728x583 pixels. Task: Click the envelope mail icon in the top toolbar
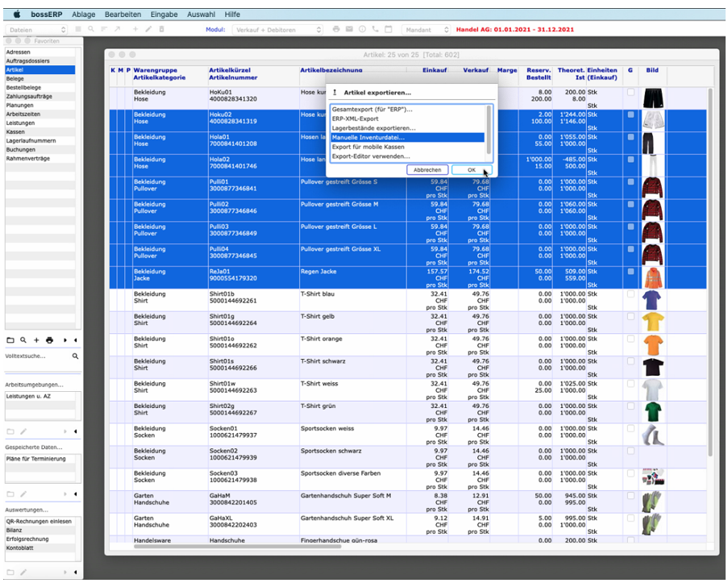click(349, 29)
